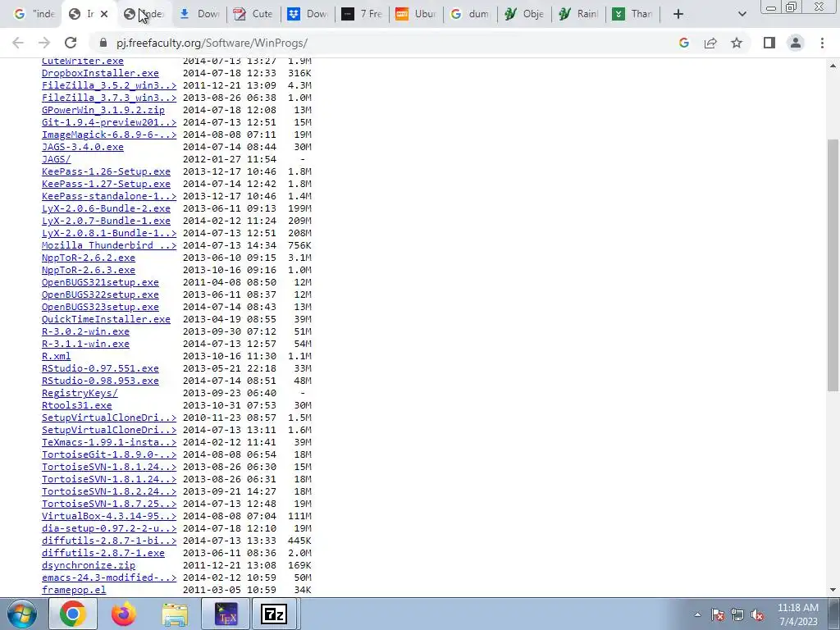Switch to the first Google search tab

point(34,14)
